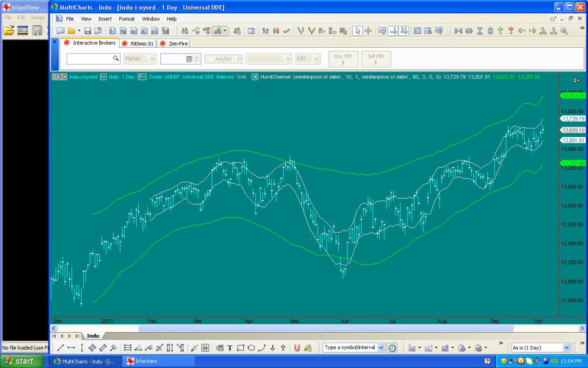Screen dimensions: 588x368
Task: Click the Fibonacci retracement lines tool
Action: [x=127, y=347]
